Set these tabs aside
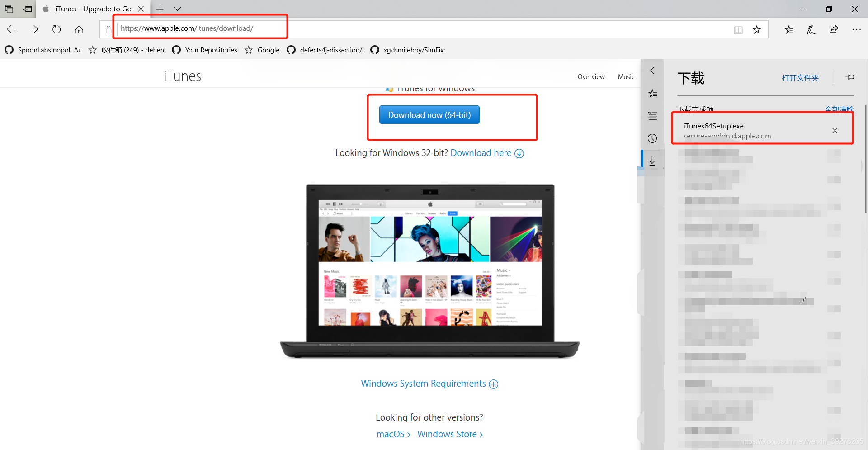 point(28,9)
